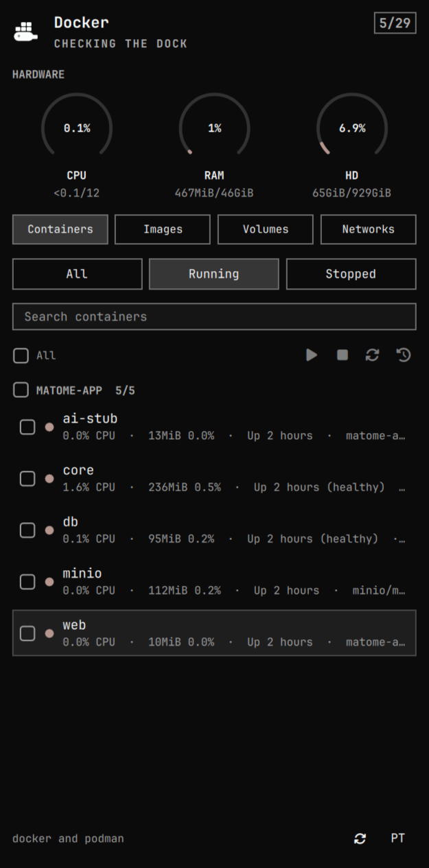The height and width of the screenshot is (868, 429).
Task: Select the db container checkbox
Action: (27, 530)
